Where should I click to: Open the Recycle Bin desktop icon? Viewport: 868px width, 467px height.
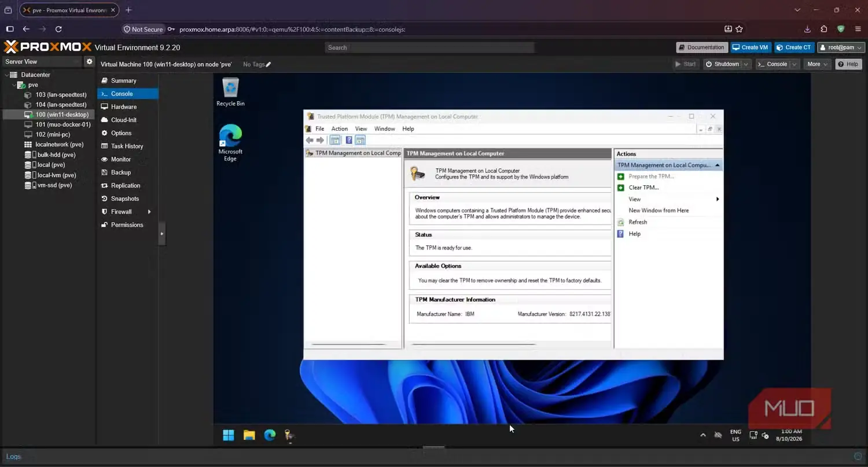click(x=230, y=92)
